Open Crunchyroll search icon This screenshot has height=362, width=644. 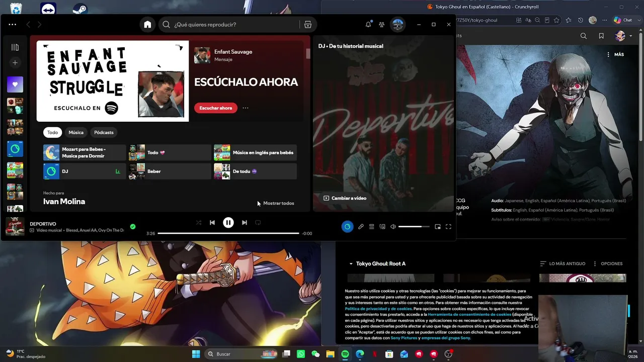(x=584, y=36)
